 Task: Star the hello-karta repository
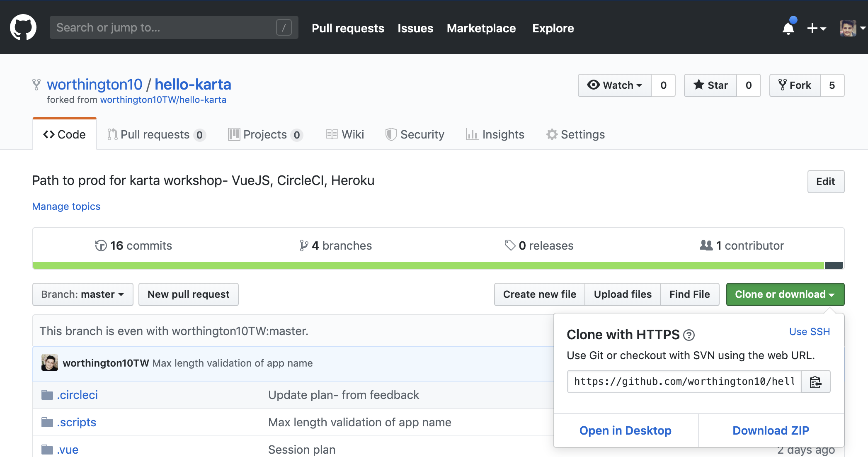[710, 85]
